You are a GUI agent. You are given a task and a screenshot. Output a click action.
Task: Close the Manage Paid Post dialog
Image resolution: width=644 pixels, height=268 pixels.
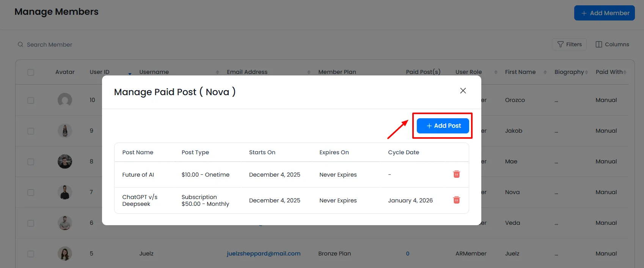tap(463, 91)
